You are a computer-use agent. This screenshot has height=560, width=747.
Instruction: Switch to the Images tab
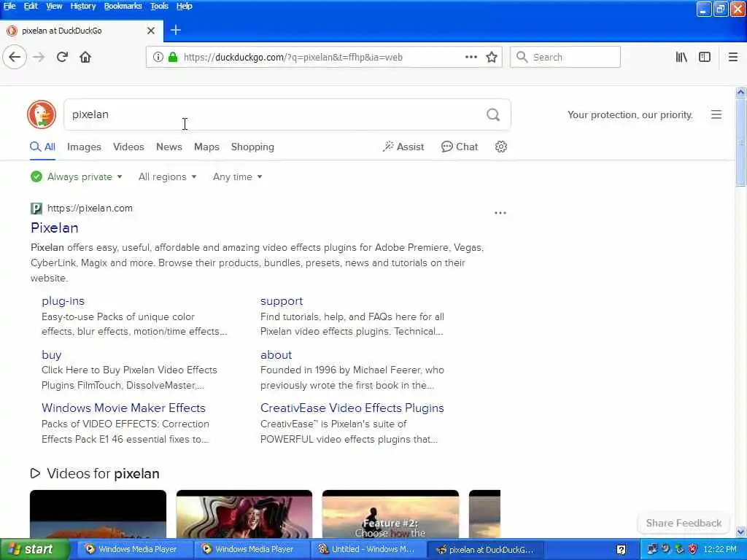tap(84, 147)
